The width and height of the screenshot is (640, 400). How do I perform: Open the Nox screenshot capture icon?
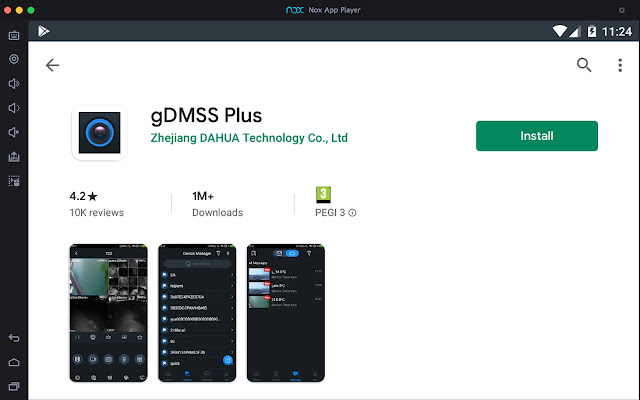click(14, 181)
